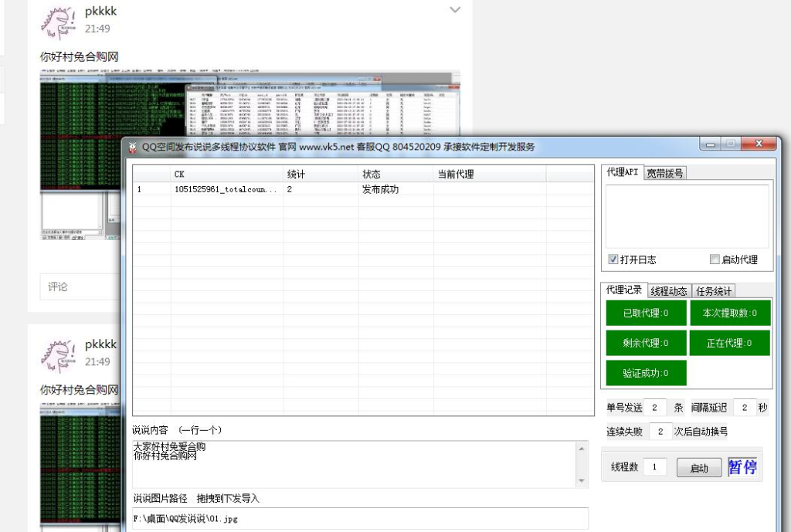Open the 代理记录 tab
This screenshot has width=791, height=532.
click(x=624, y=290)
